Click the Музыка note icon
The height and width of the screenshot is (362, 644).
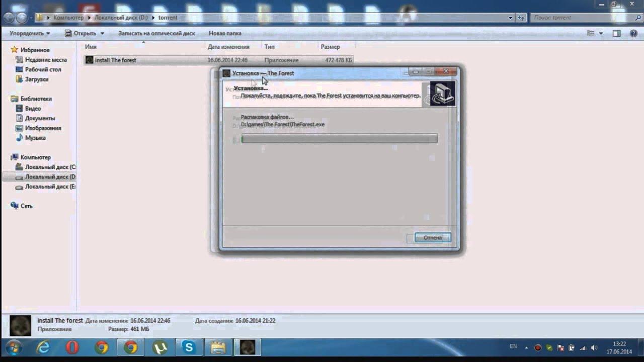click(20, 137)
